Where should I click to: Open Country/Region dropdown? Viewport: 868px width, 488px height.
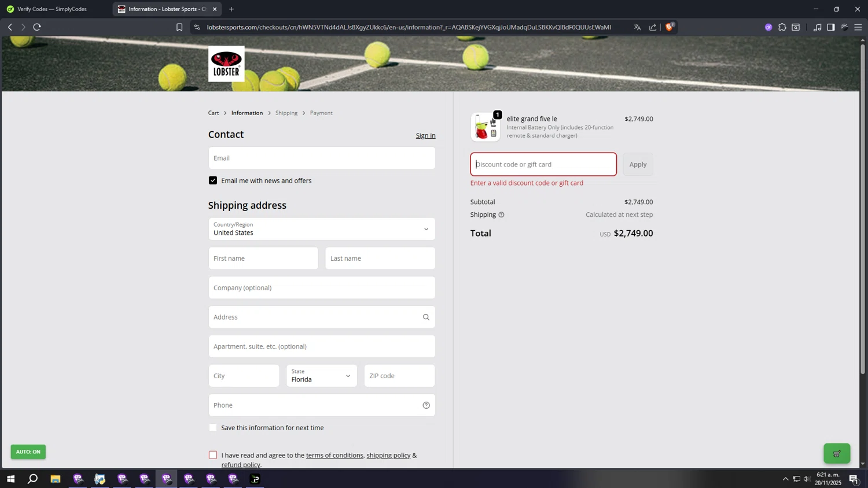tap(322, 229)
